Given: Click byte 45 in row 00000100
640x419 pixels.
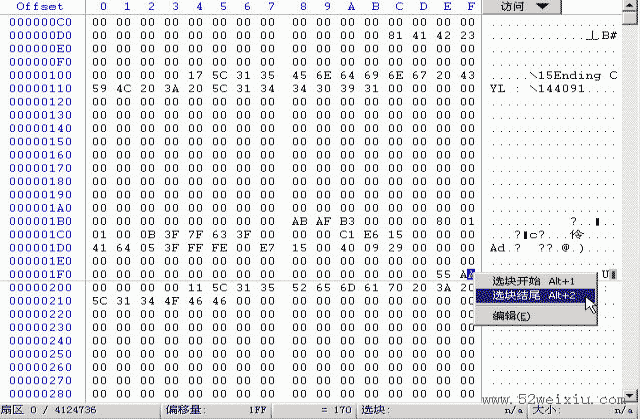Looking at the screenshot, I should click(x=299, y=75).
